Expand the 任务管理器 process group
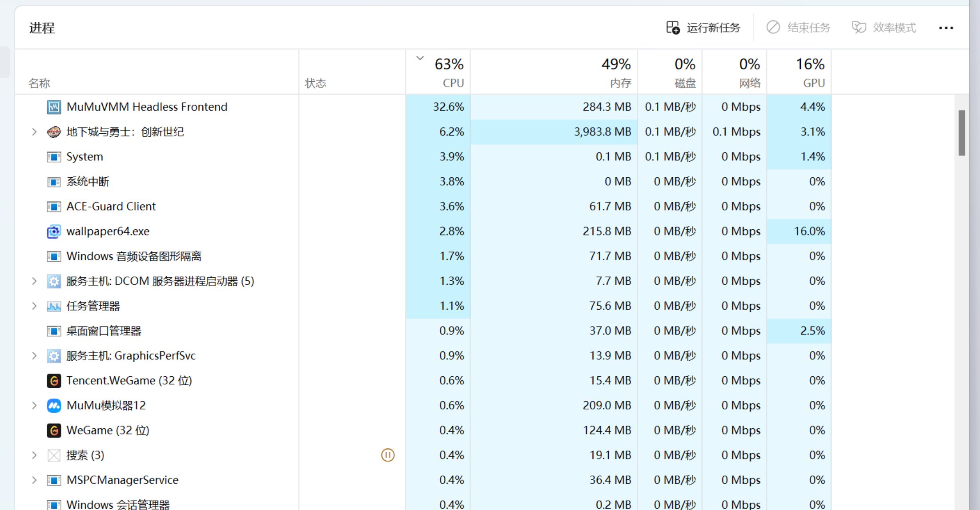Image resolution: width=980 pixels, height=510 pixels. (34, 306)
